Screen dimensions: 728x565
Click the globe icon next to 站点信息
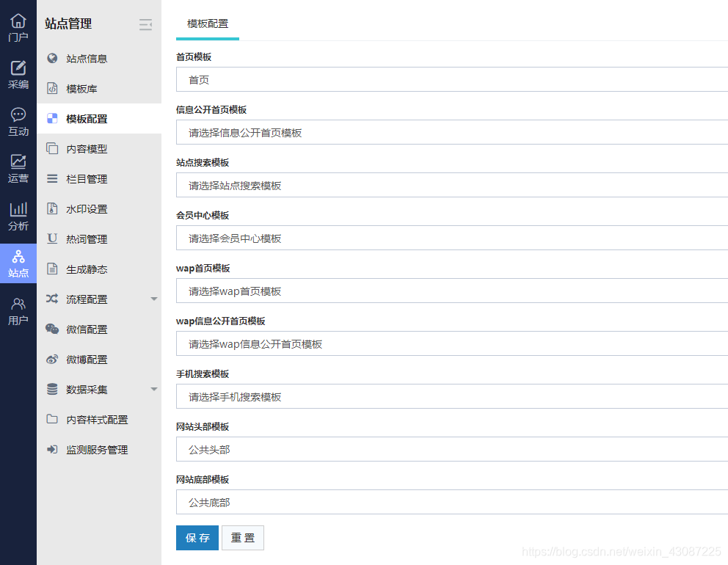(53, 58)
